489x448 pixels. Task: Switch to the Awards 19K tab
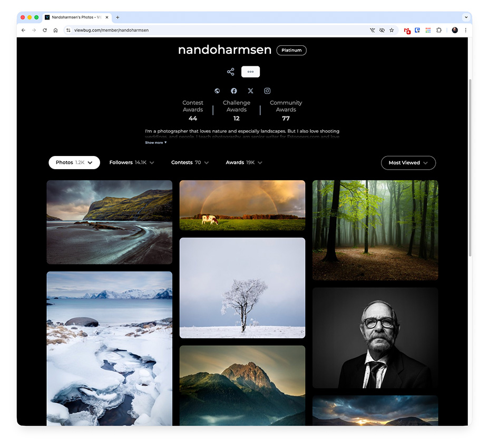[243, 163]
